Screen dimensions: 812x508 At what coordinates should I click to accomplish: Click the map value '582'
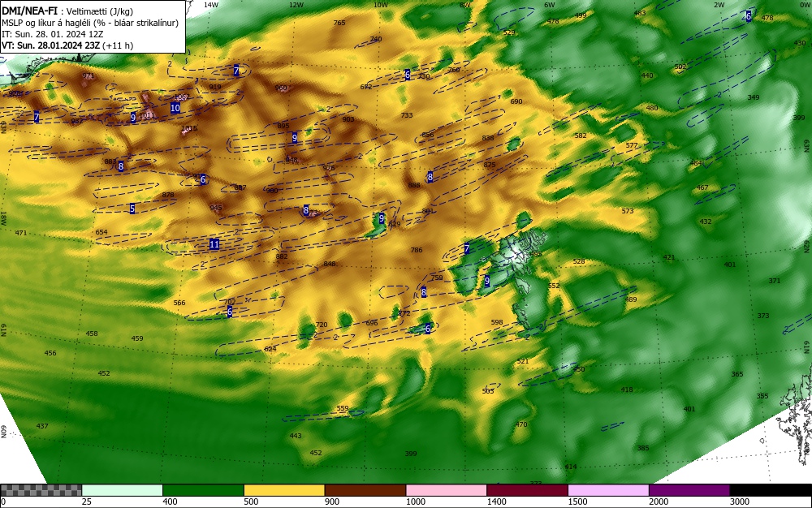(x=581, y=136)
